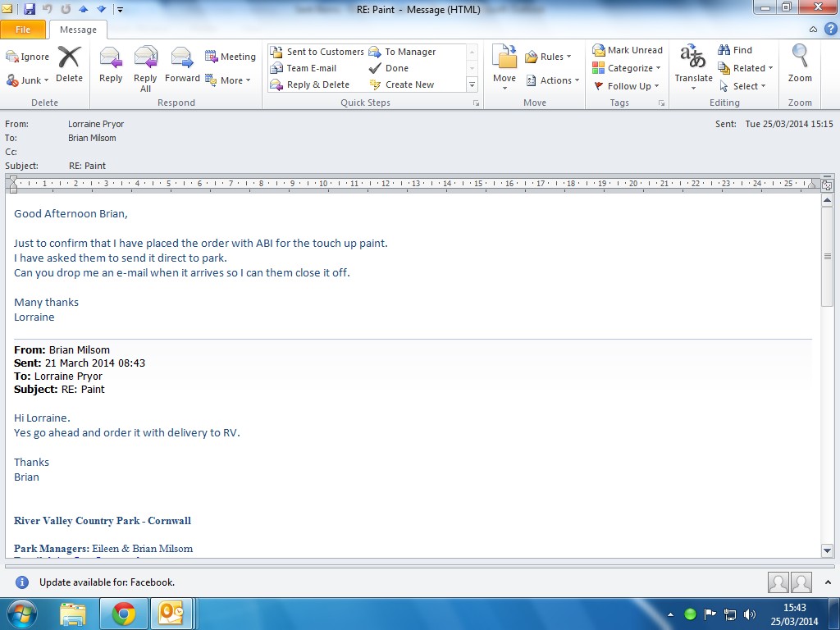Click the vertical scrollbar thumb
840x630 pixels.
tap(827, 257)
